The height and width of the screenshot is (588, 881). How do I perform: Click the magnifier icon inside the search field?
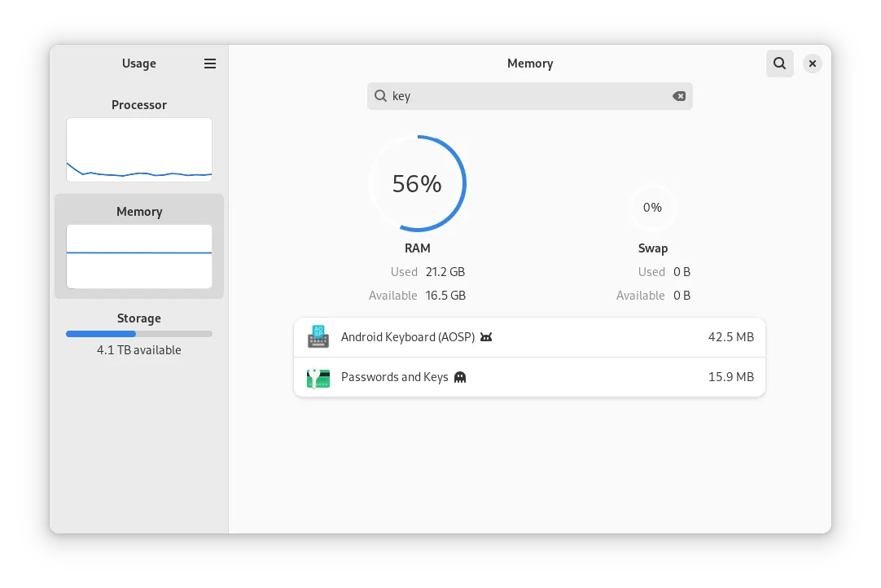click(380, 96)
